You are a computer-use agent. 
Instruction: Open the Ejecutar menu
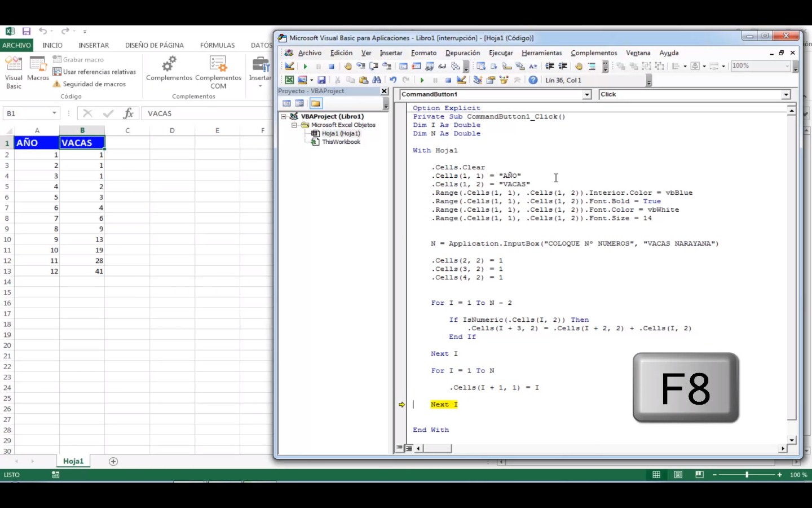[x=501, y=52]
